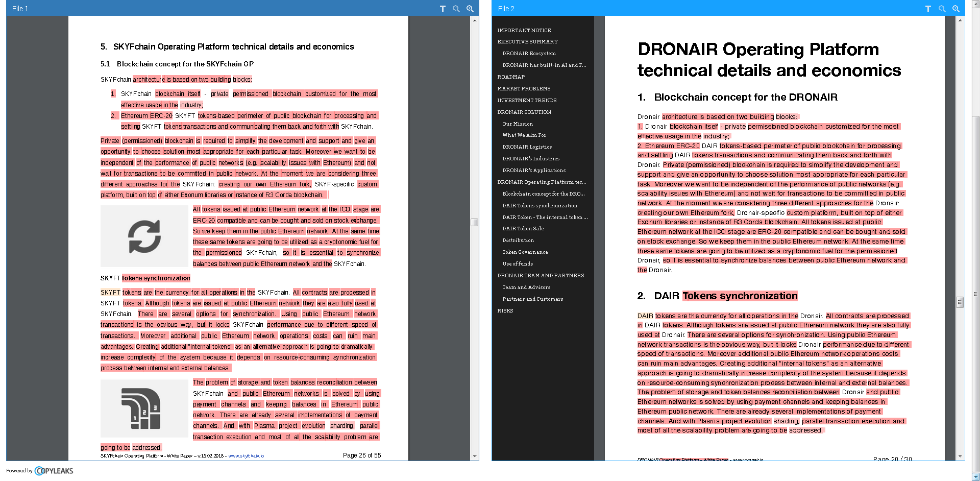Open DRONAIR SOLUTION outline entry
The width and height of the screenshot is (980, 481).
tap(524, 112)
